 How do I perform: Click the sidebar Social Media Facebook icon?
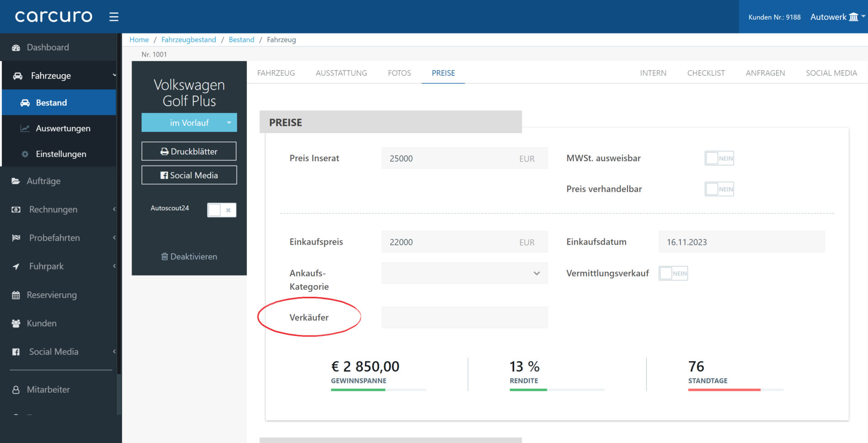[16, 352]
